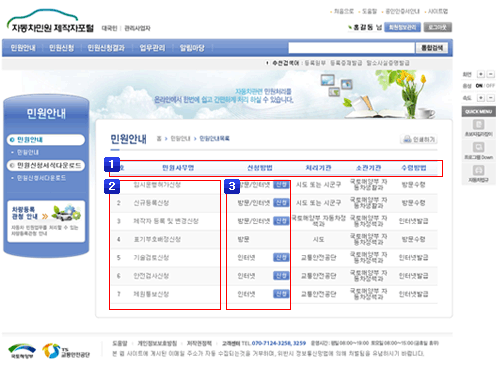Click 신청 button for 제작자 등록 및 변경신청 row
500x370 pixels.
(281, 221)
